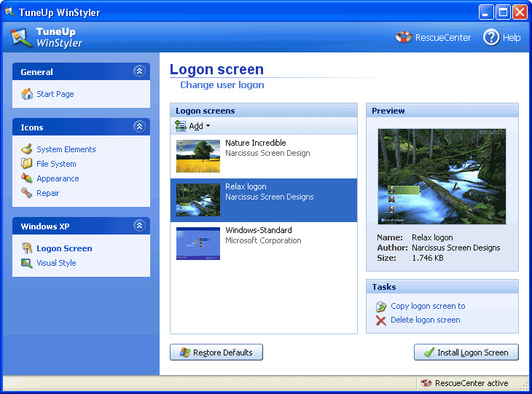Click the 'Icons' section header title
Image resolution: width=532 pixels, height=394 pixels.
[32, 127]
